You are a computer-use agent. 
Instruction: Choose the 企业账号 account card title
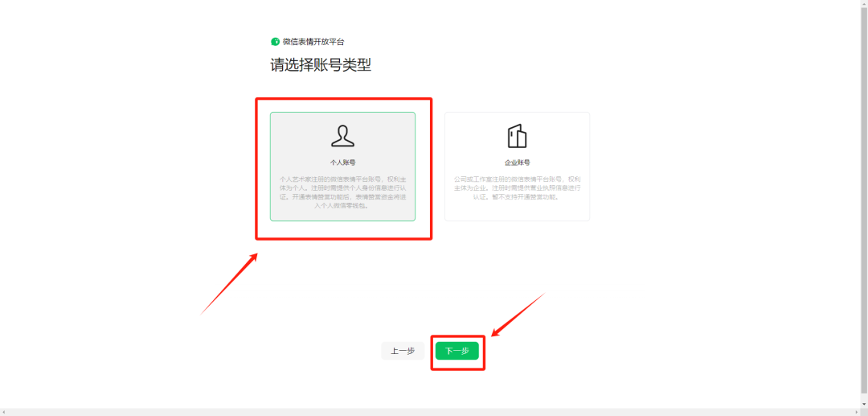click(517, 163)
